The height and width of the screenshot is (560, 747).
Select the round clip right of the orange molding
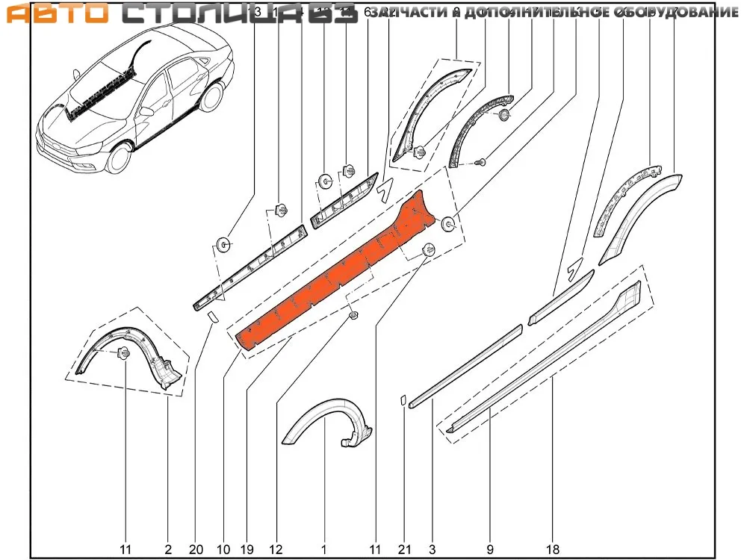[449, 224]
